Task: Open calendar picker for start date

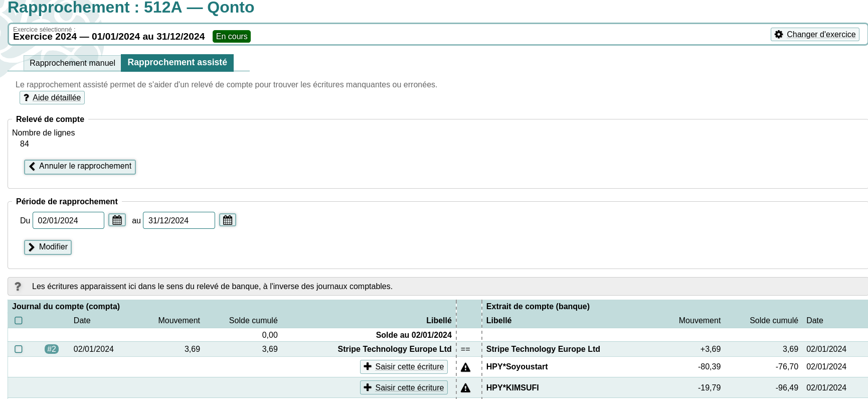Action: point(117,220)
